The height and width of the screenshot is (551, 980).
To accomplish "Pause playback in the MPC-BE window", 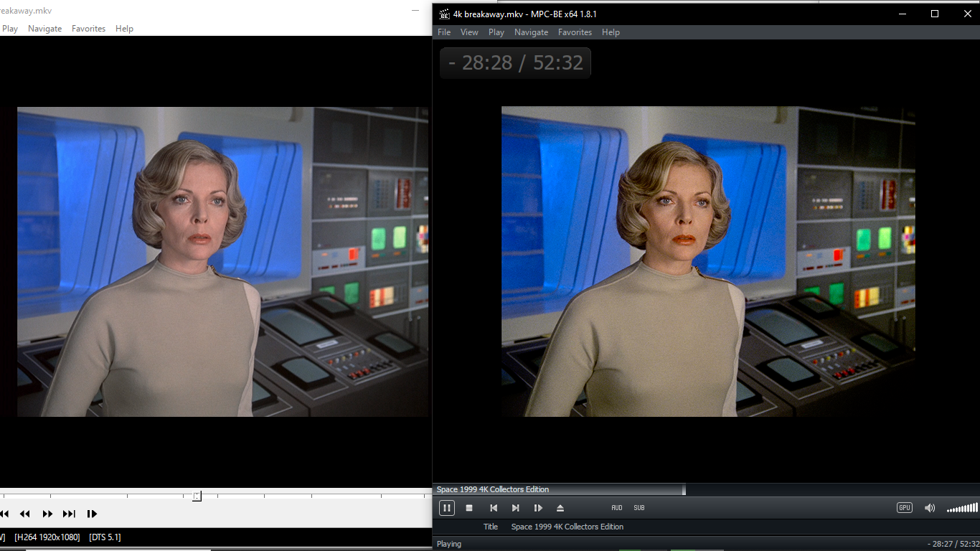I will 446,508.
